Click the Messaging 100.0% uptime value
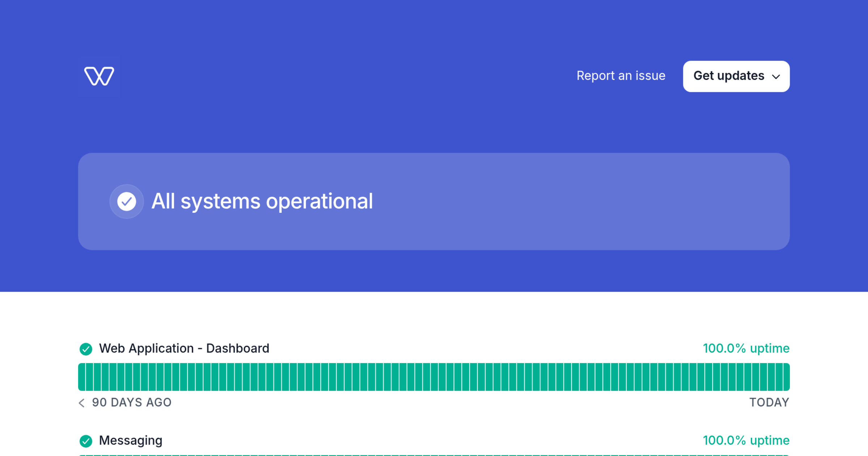The image size is (868, 456). click(x=746, y=440)
